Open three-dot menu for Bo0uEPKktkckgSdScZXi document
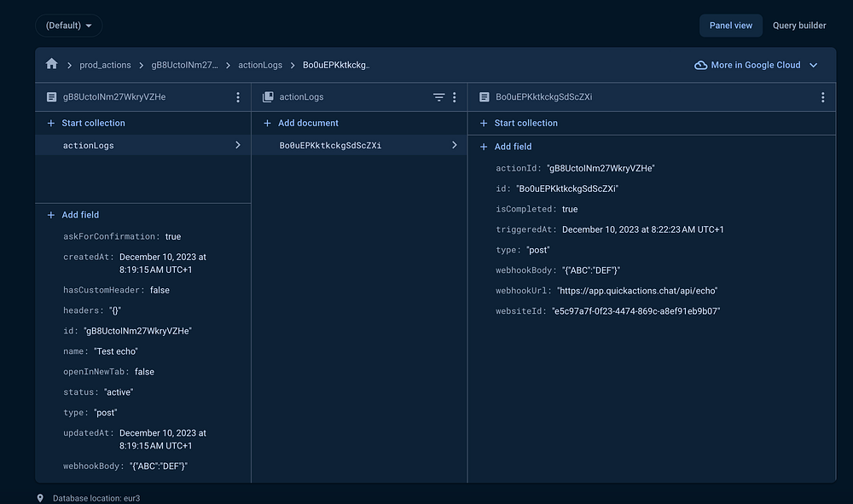The height and width of the screenshot is (504, 853). [x=822, y=97]
